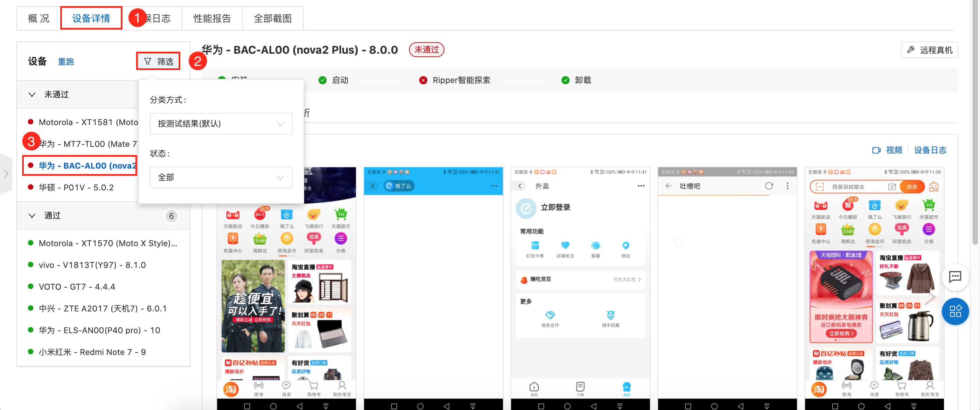Click the 地址 location icon
The height and width of the screenshot is (410, 980).
(x=625, y=245)
